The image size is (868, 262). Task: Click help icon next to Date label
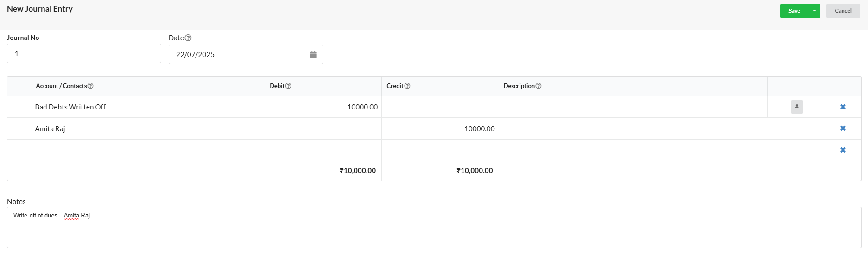point(188,38)
